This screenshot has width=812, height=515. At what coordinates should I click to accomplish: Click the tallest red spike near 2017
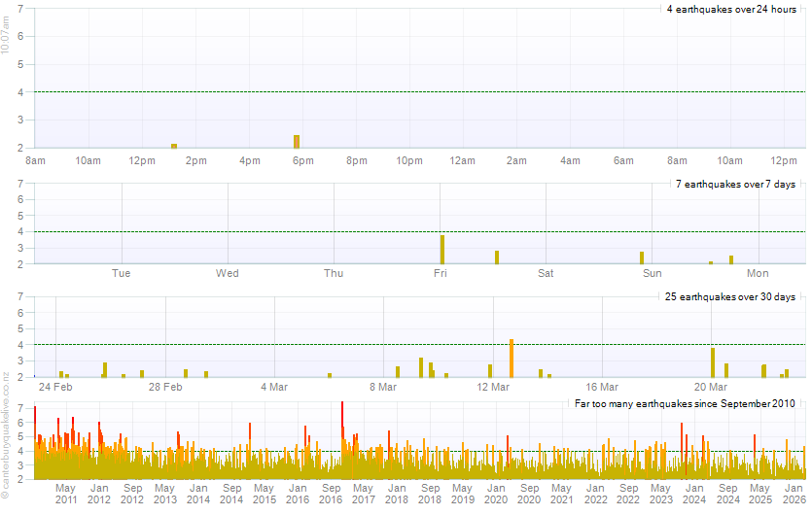342,428
